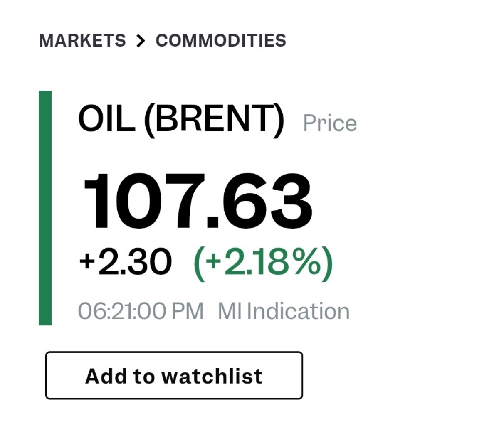The image size is (499, 448).
Task: Click the +2.30 price change figure
Action: click(125, 262)
